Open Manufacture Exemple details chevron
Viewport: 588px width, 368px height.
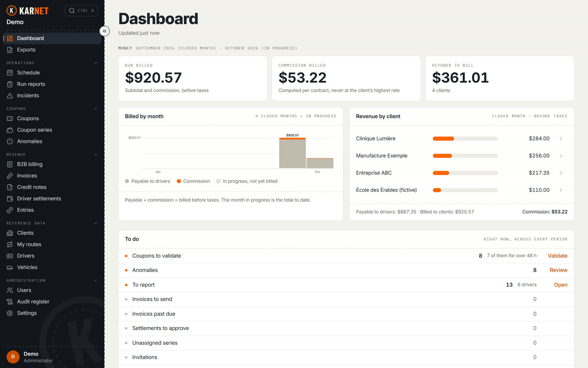click(x=561, y=156)
